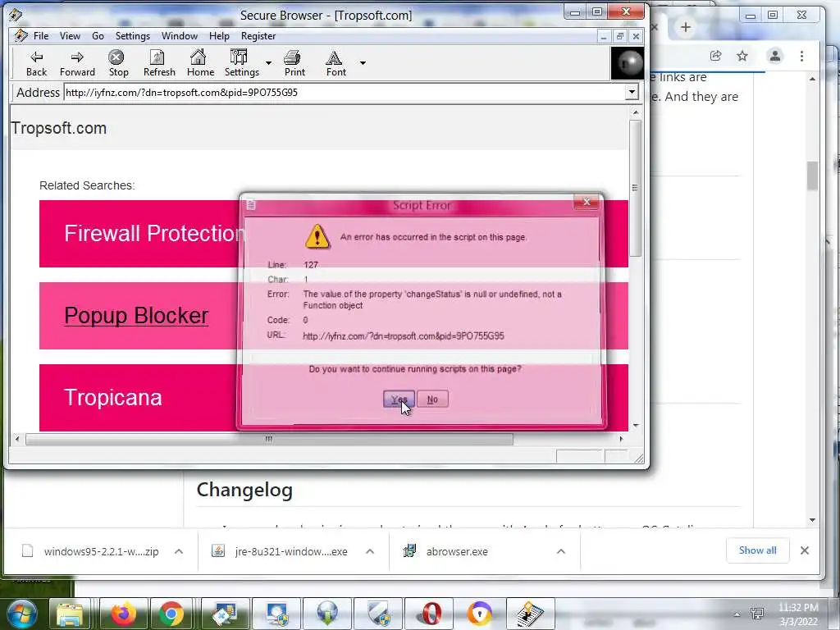Click the network tray icon
Viewport: 840px width, 630px height.
tap(757, 614)
